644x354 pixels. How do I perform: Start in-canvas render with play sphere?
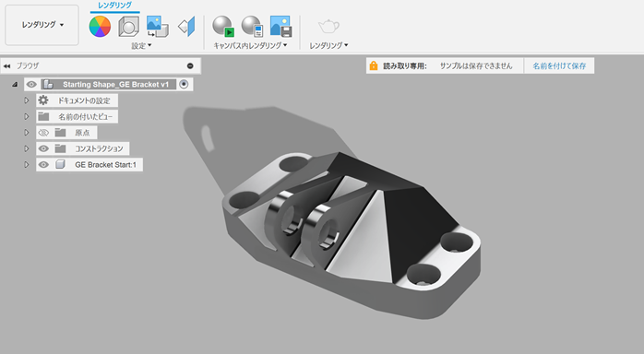click(x=223, y=27)
